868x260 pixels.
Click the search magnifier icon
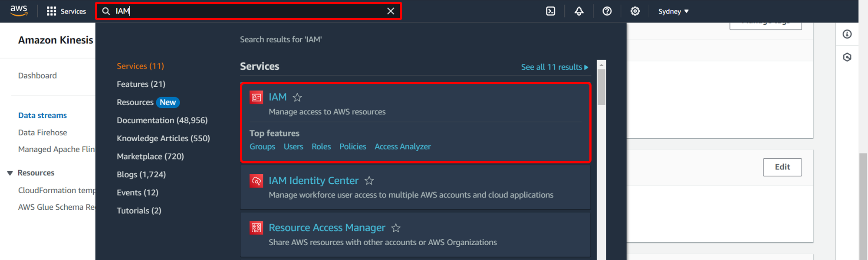coord(106,11)
